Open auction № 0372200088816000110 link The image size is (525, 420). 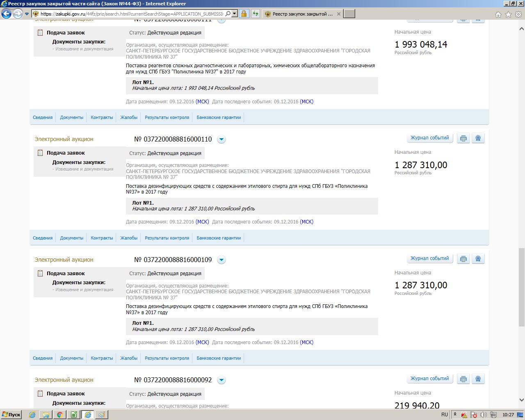pos(173,139)
